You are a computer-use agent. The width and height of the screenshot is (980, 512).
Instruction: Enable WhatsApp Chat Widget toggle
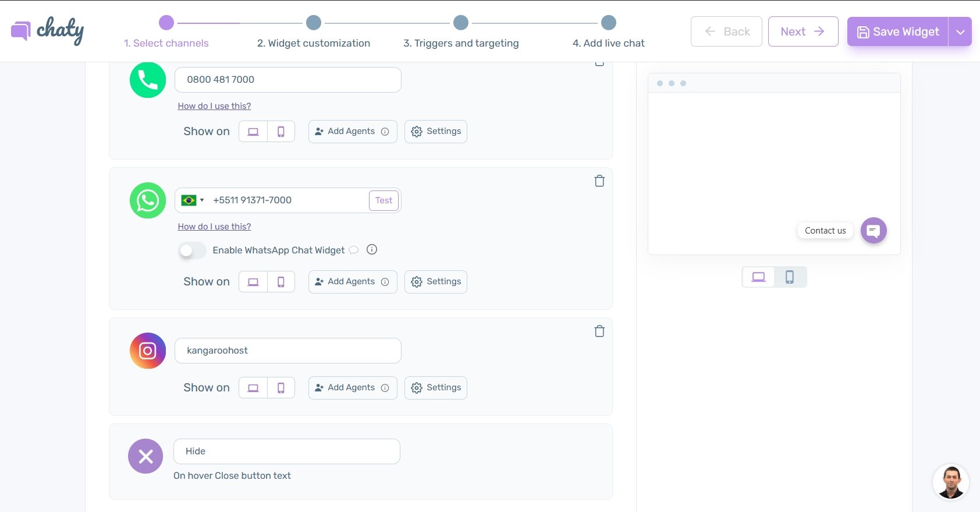[x=192, y=250]
